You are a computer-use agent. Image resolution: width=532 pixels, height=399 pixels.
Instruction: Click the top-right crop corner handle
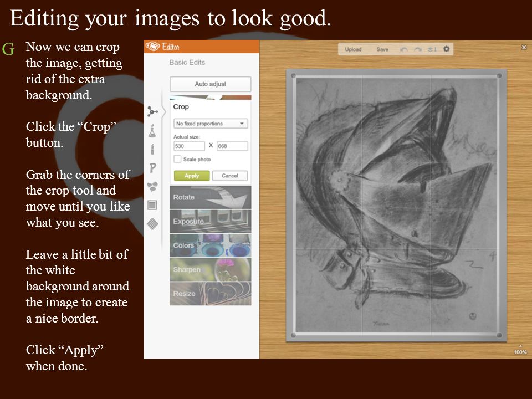[x=499, y=76]
